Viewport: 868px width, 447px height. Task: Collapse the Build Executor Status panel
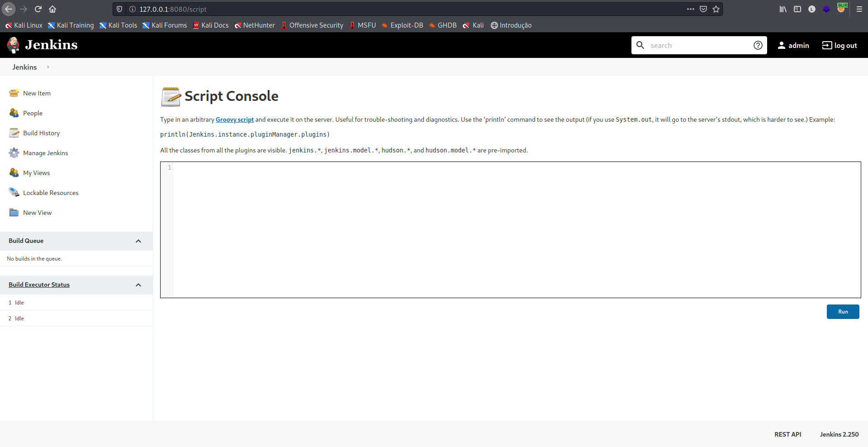coord(138,285)
